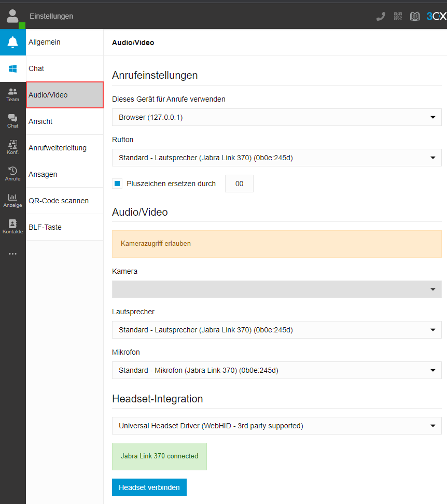Open the Chat sidebar icon
The image size is (447, 504).
[x=13, y=121]
